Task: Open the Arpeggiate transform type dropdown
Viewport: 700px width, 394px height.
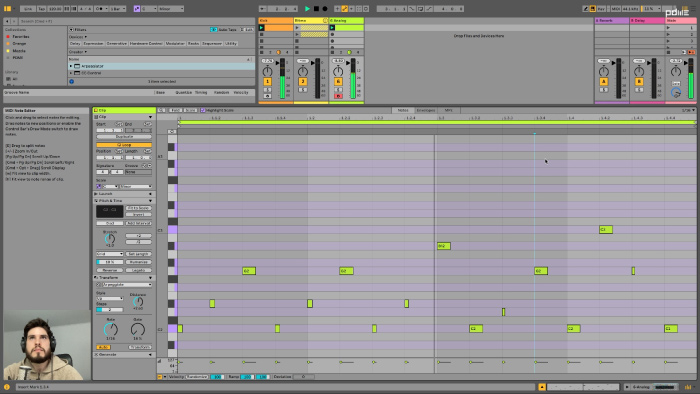Action: 127,285
